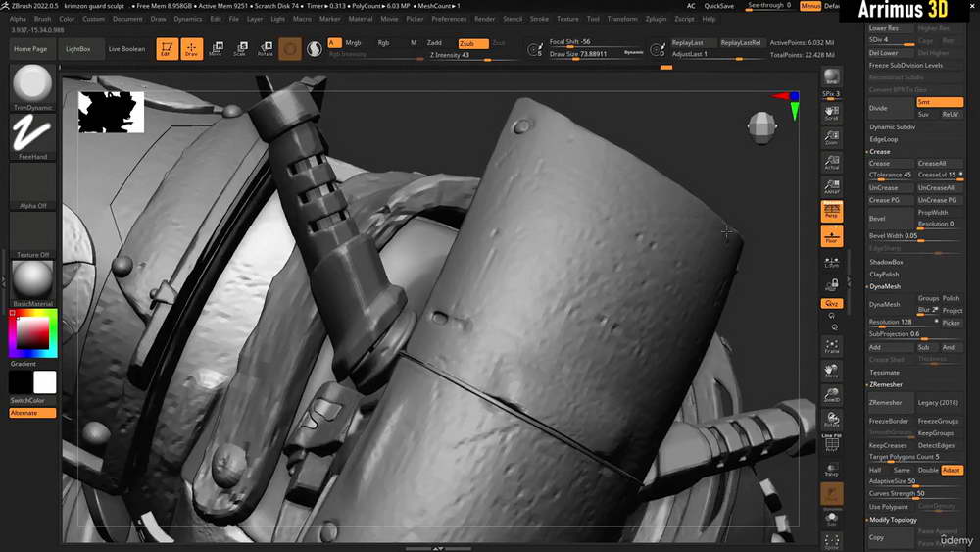Click the Live Boolean button

click(126, 49)
